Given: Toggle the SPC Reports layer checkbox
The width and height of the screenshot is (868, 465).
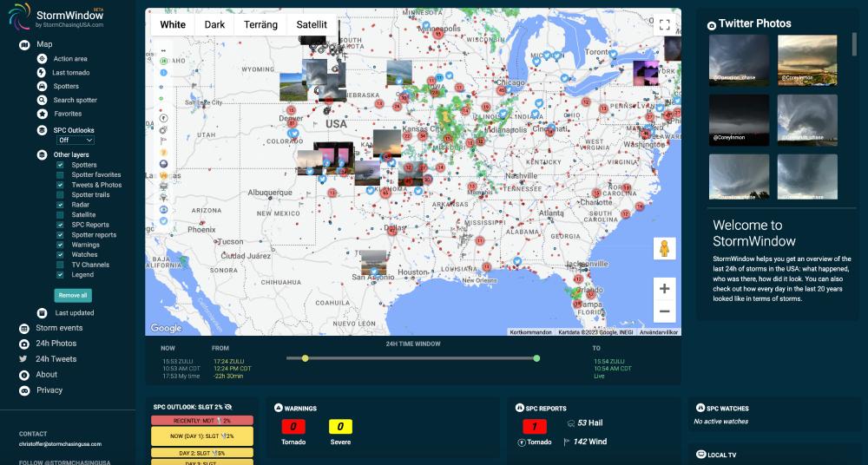Looking at the screenshot, I should pos(60,225).
